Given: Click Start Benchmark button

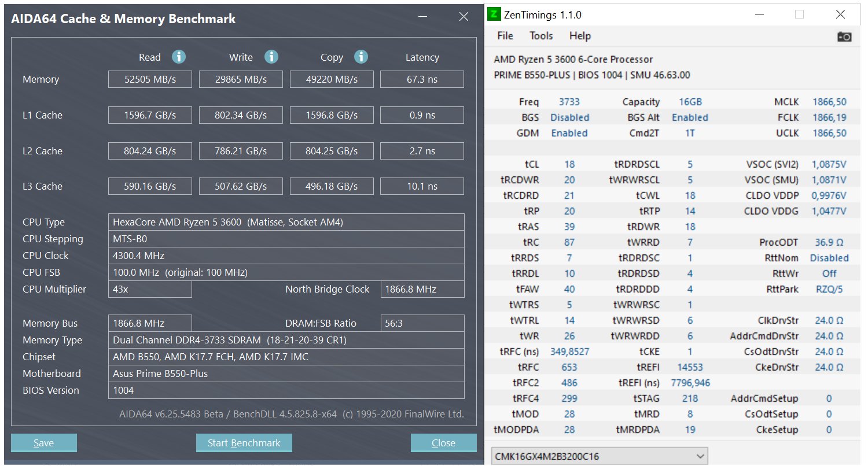Looking at the screenshot, I should pyautogui.click(x=244, y=443).
